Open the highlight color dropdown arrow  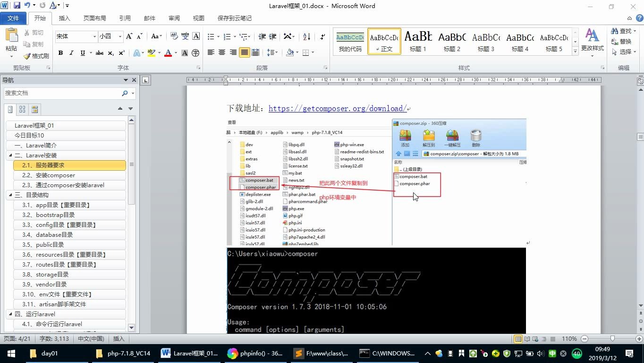(159, 53)
